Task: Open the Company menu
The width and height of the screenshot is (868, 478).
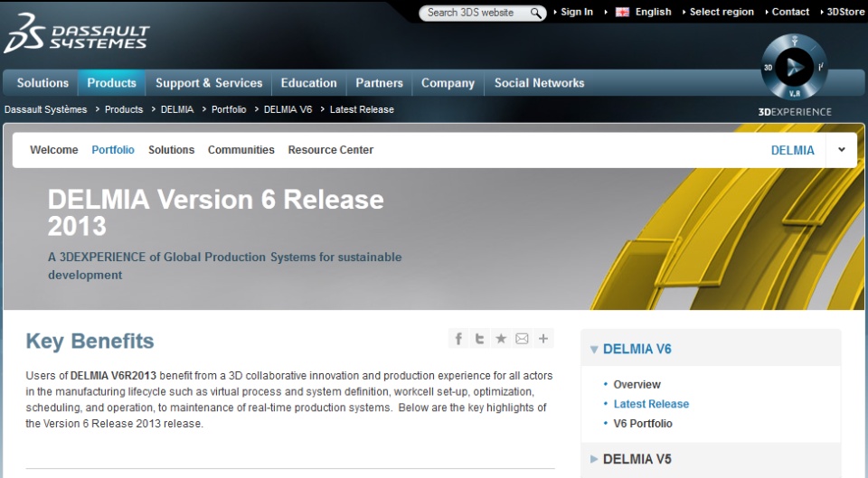Action: 448,83
